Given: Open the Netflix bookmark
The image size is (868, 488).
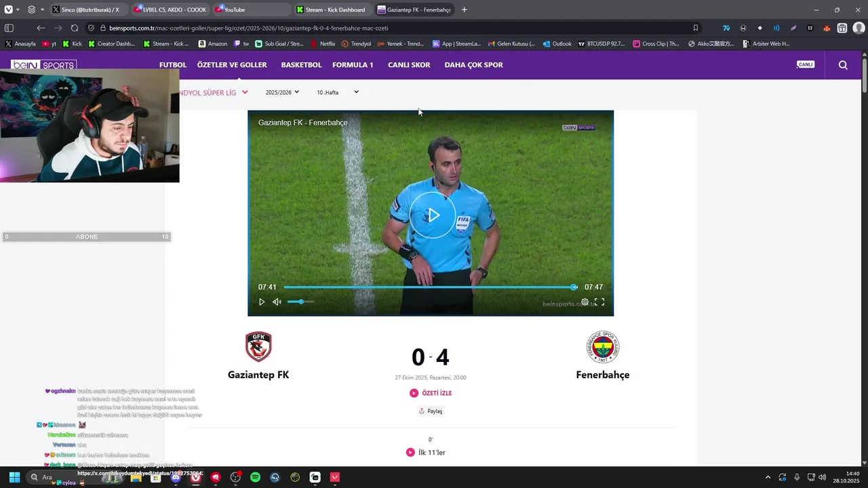Looking at the screenshot, I should (323, 43).
